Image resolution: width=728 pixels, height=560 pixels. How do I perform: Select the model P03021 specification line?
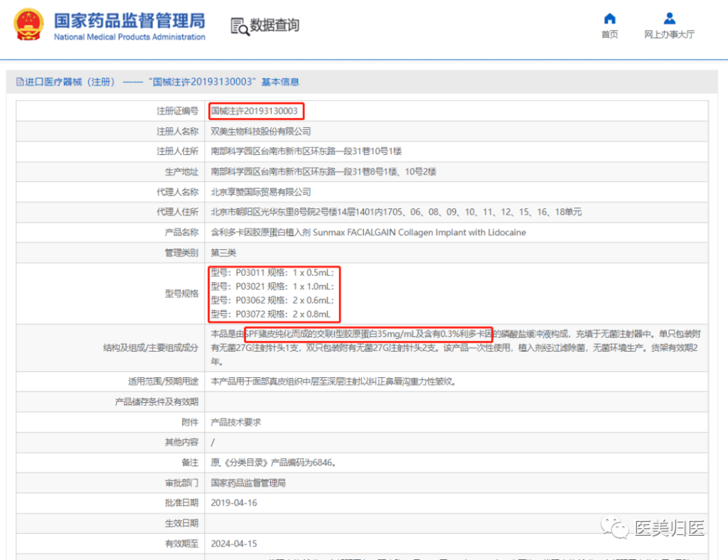tap(272, 286)
